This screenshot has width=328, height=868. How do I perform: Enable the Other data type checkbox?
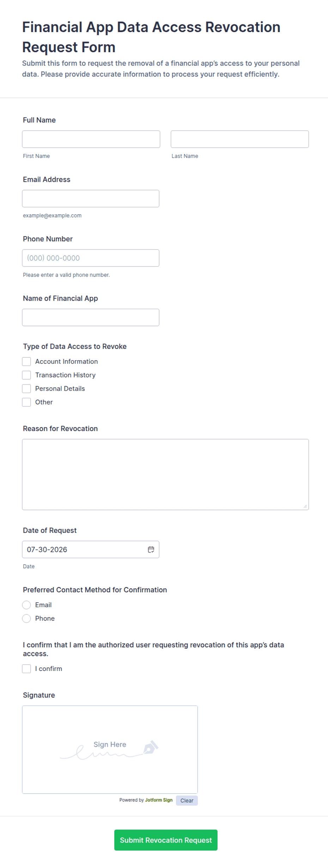click(26, 402)
